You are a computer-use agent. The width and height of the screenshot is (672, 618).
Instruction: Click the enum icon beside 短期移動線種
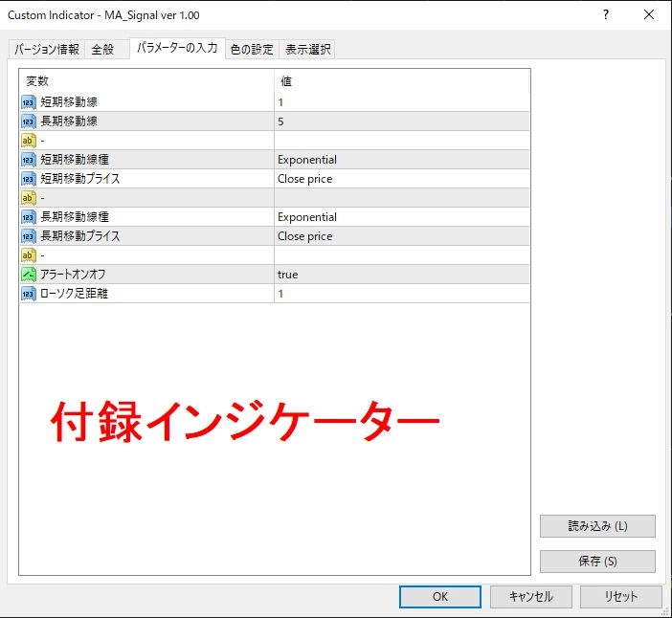coord(28,160)
